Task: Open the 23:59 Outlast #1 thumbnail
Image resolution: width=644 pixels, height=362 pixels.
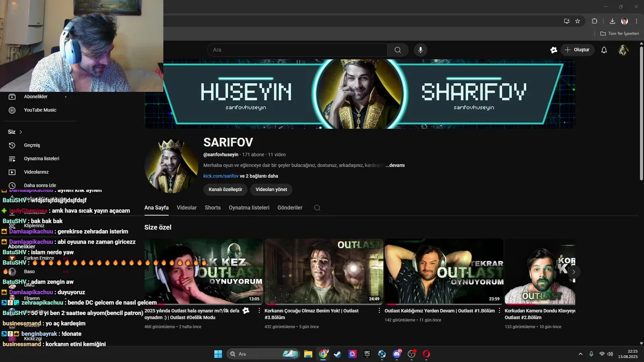Action: point(444,271)
